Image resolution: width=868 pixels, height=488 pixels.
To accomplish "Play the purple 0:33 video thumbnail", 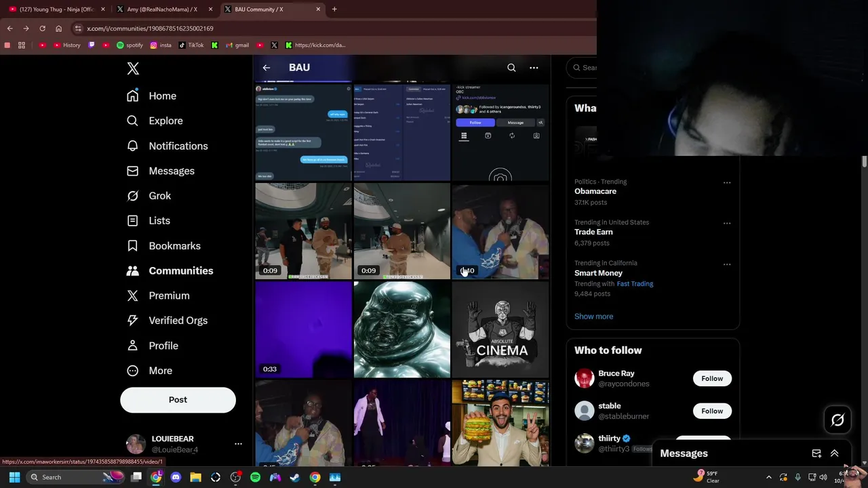I will click(x=303, y=330).
